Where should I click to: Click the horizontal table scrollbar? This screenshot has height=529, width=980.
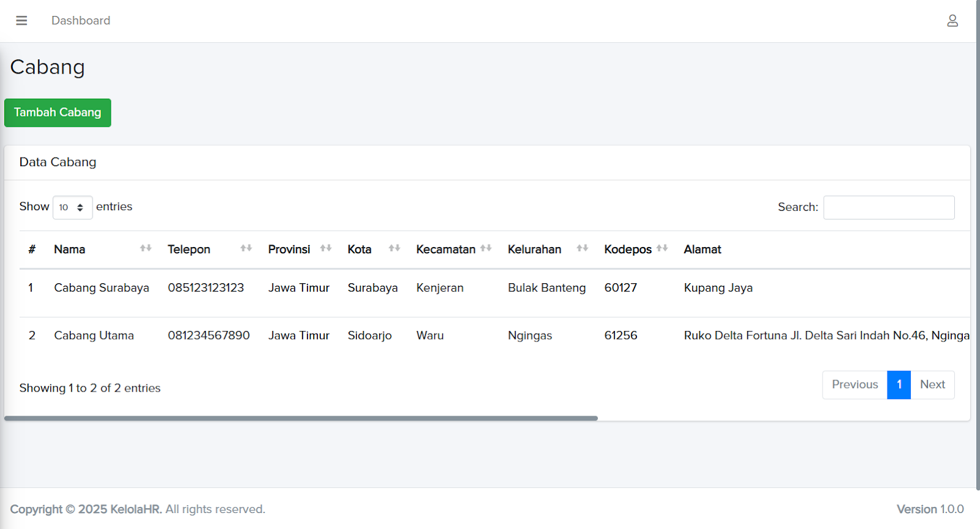(300, 419)
